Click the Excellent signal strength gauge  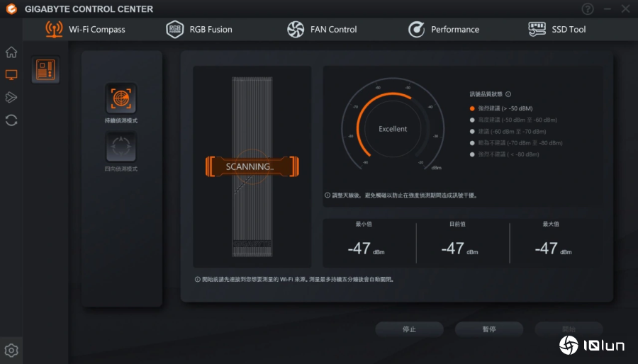click(x=393, y=129)
